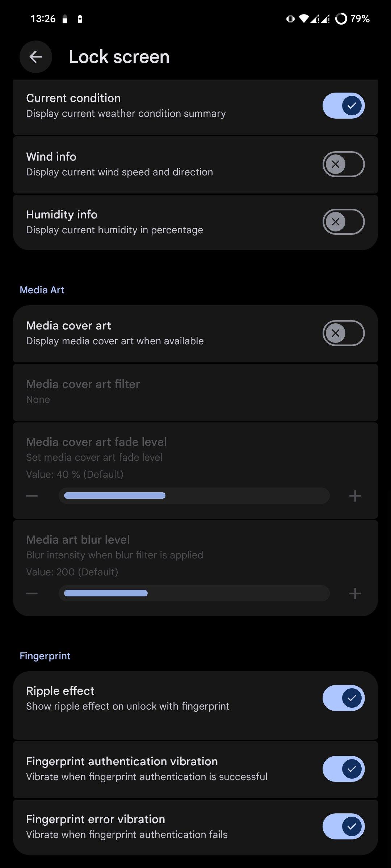The width and height of the screenshot is (391, 868).
Task: Enable Media cover art toggle
Action: tap(343, 333)
